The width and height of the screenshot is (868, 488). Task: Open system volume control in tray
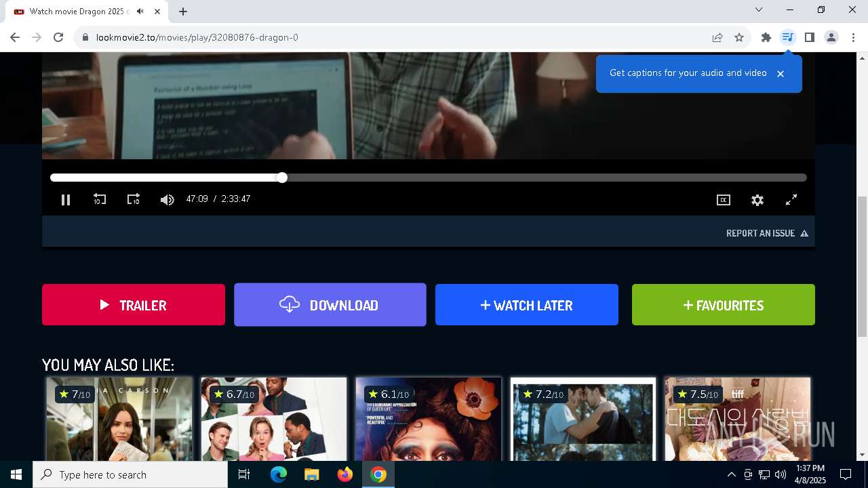click(780, 474)
